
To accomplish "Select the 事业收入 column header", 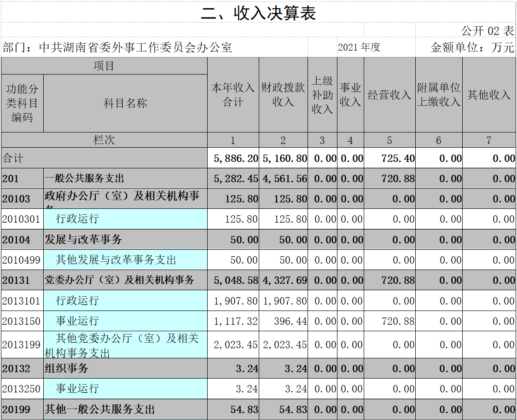I will click(350, 95).
